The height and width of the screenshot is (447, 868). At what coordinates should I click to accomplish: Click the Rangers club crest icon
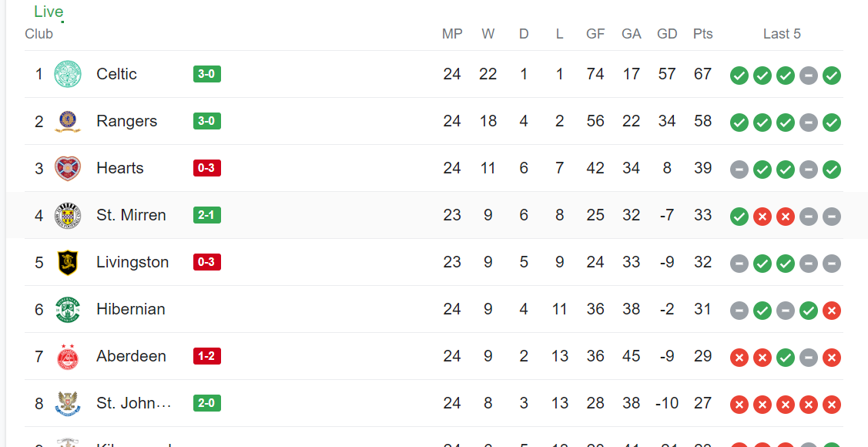pos(68,121)
